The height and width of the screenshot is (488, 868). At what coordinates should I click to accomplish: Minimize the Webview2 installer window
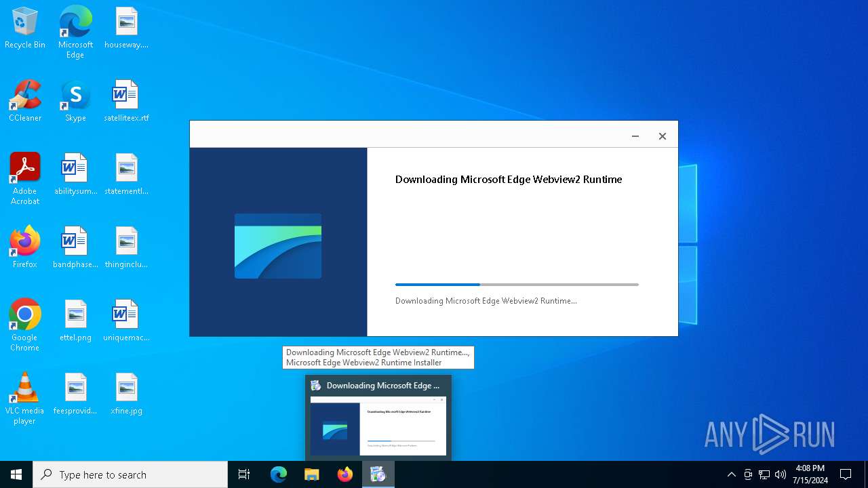click(x=635, y=136)
